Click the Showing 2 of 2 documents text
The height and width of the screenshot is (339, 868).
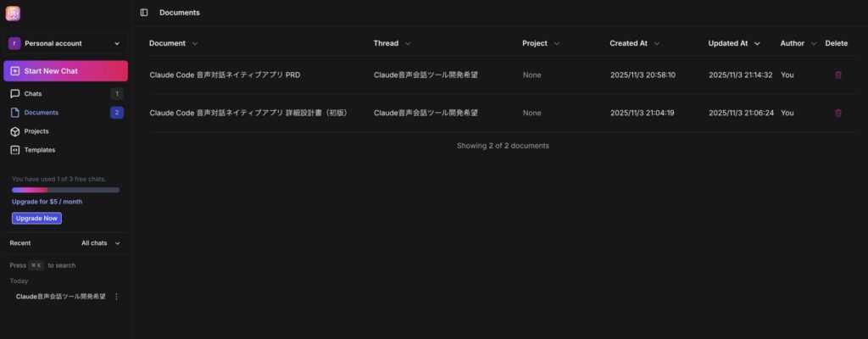[x=503, y=146]
